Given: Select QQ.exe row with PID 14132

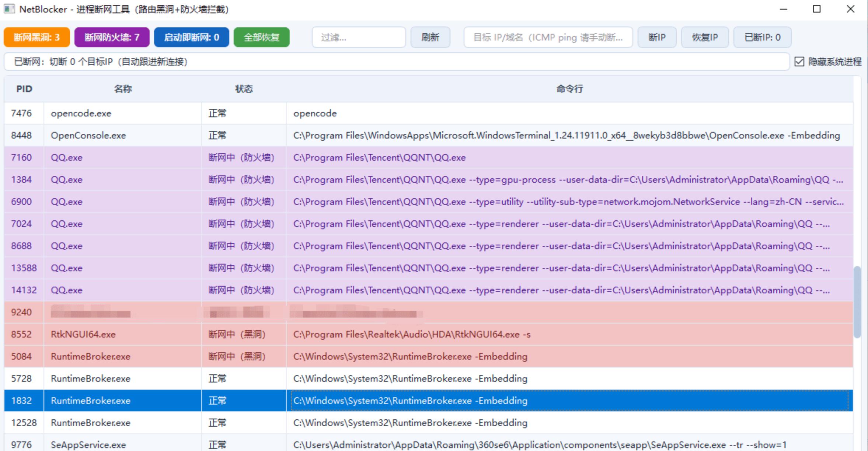Looking at the screenshot, I should [x=429, y=290].
